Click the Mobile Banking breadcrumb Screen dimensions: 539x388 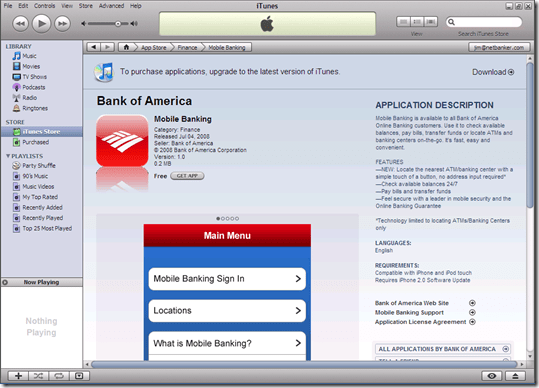pos(227,47)
